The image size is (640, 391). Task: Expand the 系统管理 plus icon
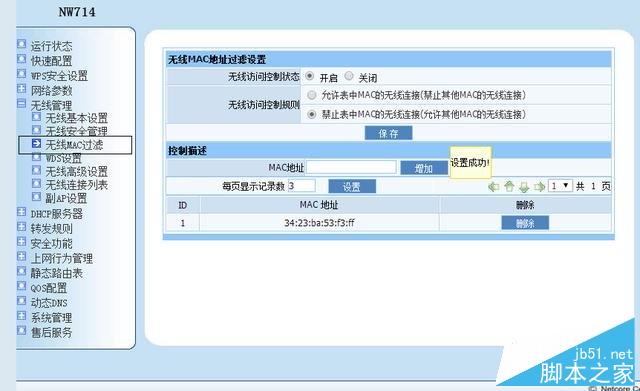point(22,315)
